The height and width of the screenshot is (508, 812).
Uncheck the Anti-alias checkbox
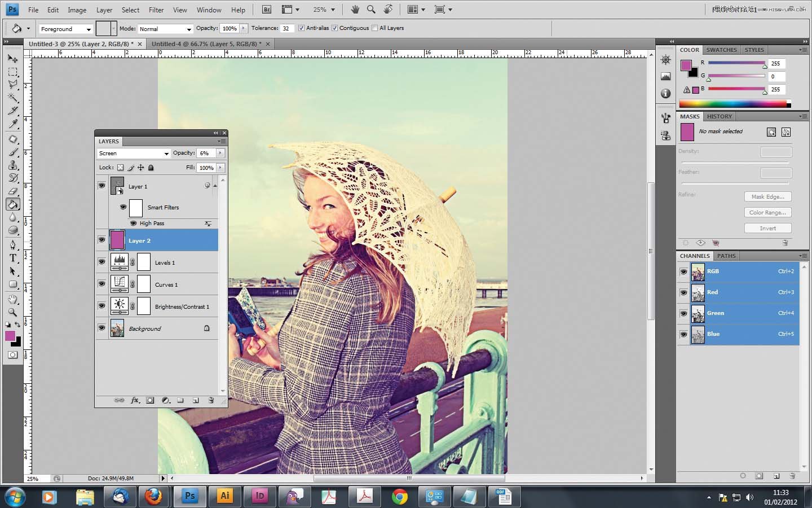301,28
